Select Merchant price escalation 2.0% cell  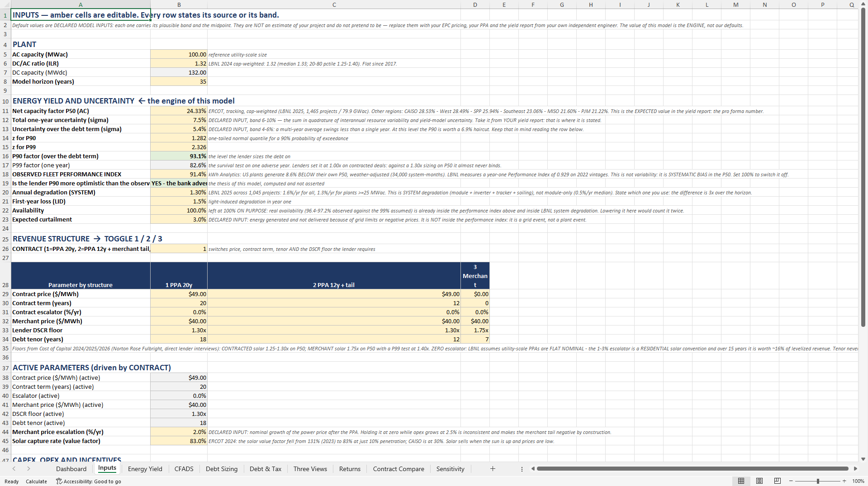[x=179, y=432]
